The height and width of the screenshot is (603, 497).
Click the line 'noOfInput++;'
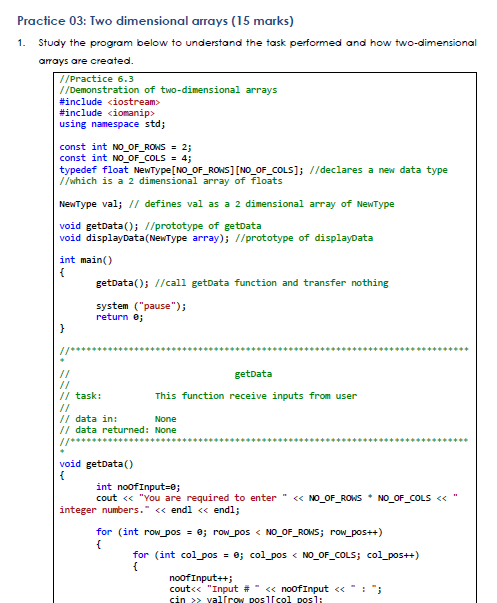201,578
